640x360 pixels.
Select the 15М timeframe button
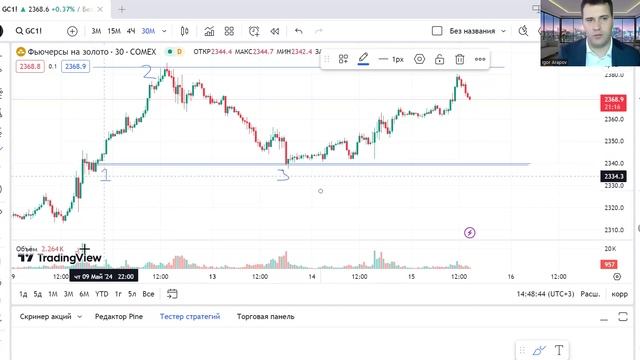(114, 31)
